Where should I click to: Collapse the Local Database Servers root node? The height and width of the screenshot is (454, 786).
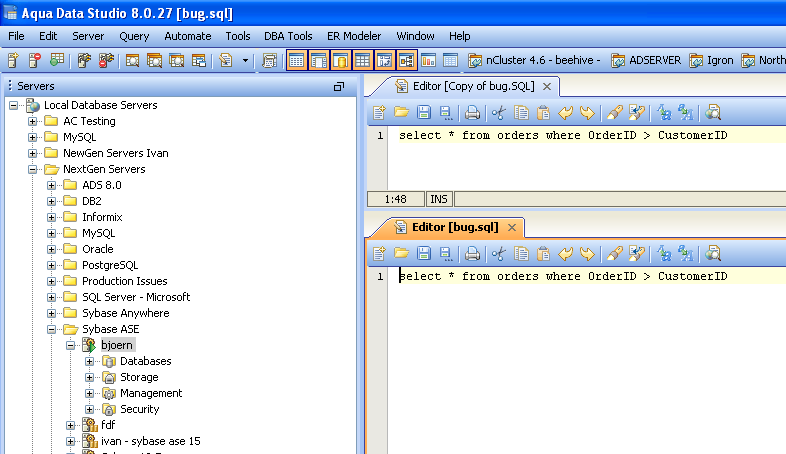click(14, 105)
